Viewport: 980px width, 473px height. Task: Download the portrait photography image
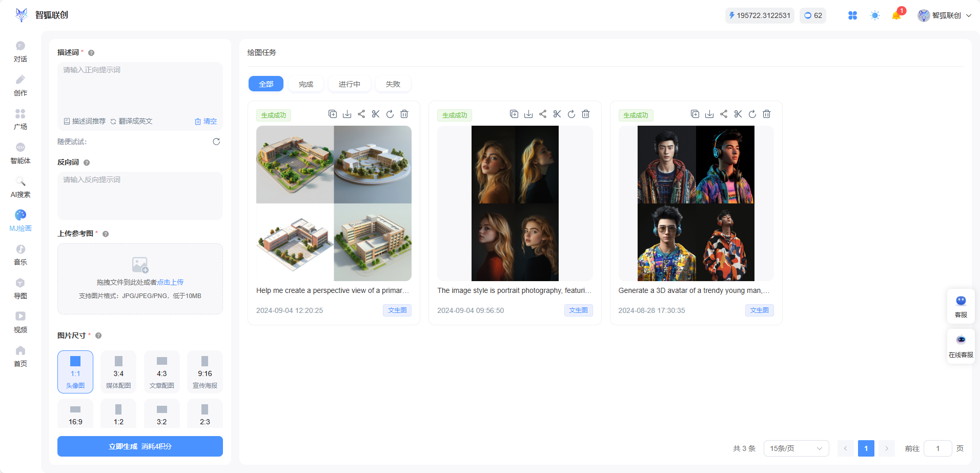click(528, 114)
